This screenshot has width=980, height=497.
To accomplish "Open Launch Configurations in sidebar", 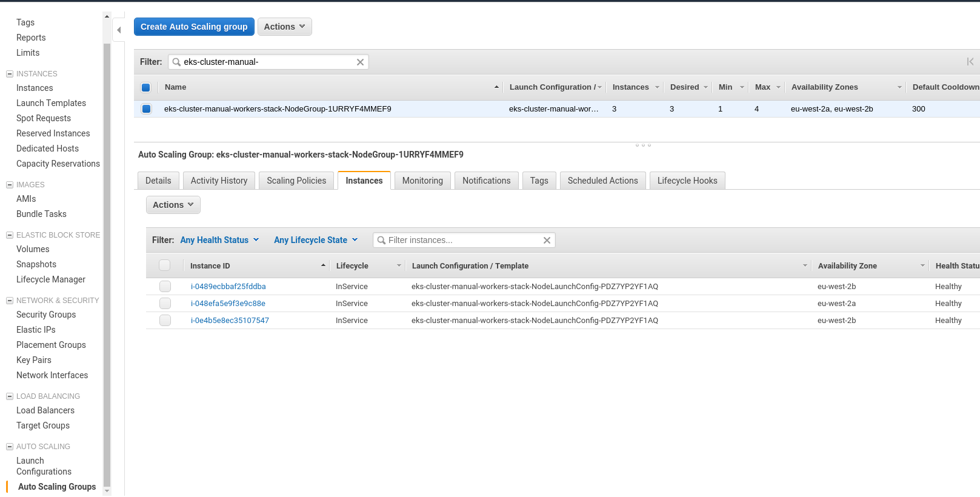I will pos(44,466).
